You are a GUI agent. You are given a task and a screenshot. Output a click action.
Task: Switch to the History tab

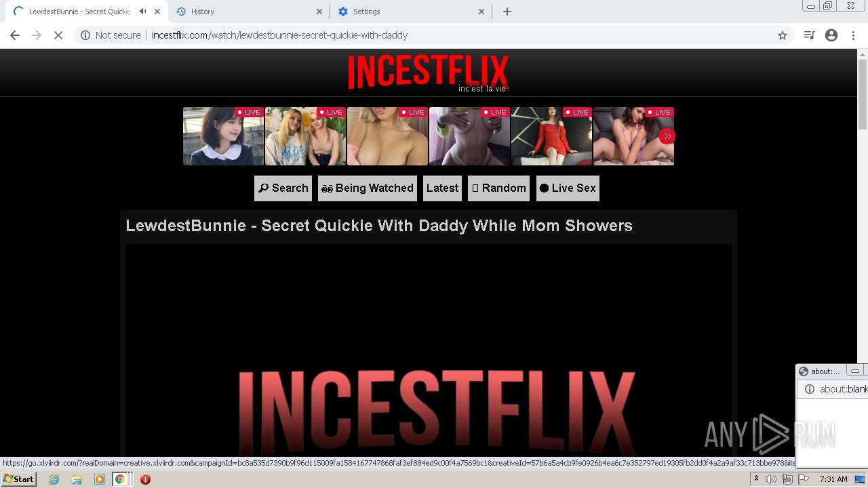tap(202, 12)
